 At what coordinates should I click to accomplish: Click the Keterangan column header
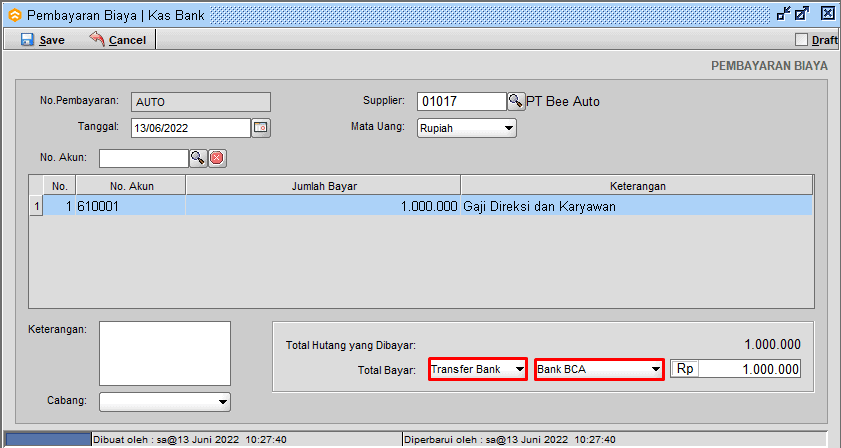pyautogui.click(x=637, y=186)
